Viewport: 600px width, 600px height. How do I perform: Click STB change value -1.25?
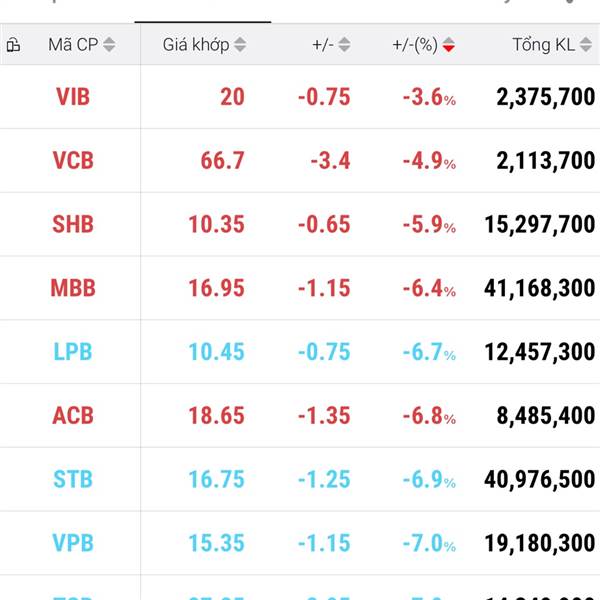click(324, 479)
